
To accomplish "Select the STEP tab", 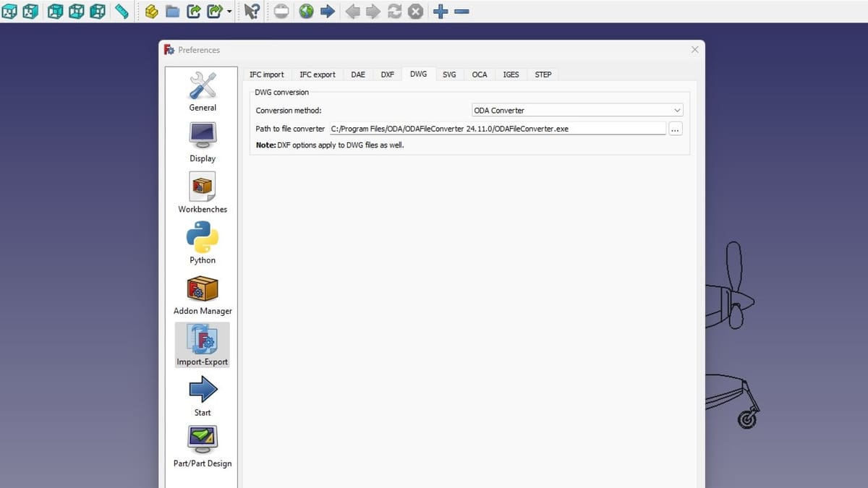I will (x=542, y=74).
